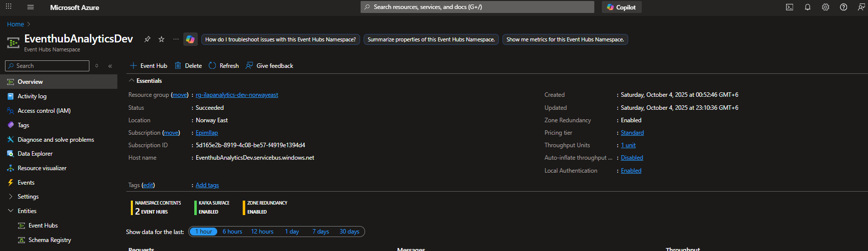
Task: Click the Event Hubs entity icon
Action: pos(21,226)
